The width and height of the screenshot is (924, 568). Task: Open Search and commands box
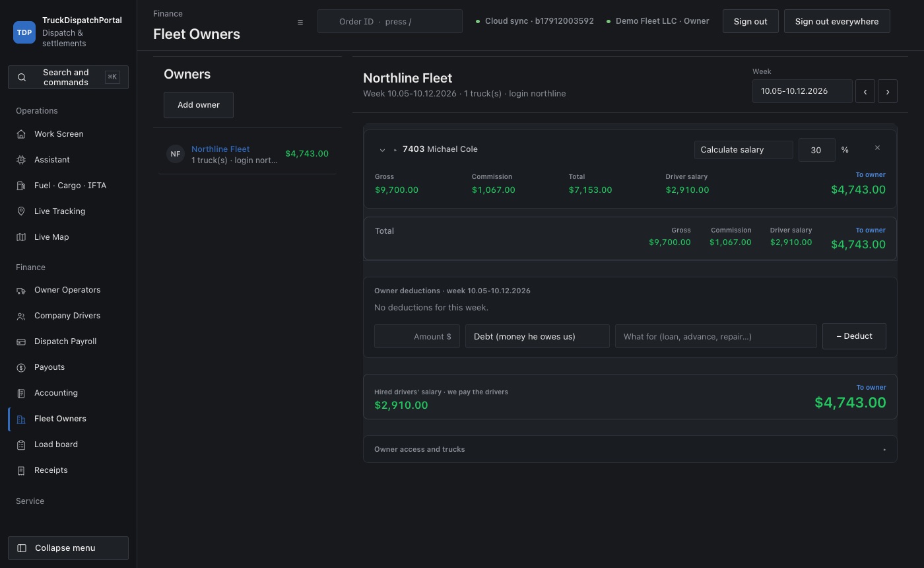[x=68, y=77]
